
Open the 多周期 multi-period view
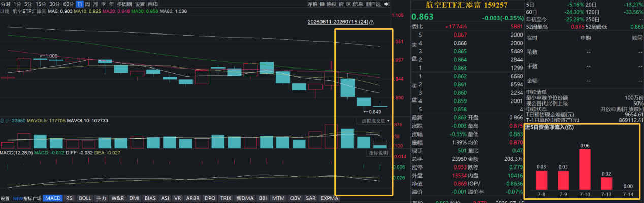tap(124, 4)
